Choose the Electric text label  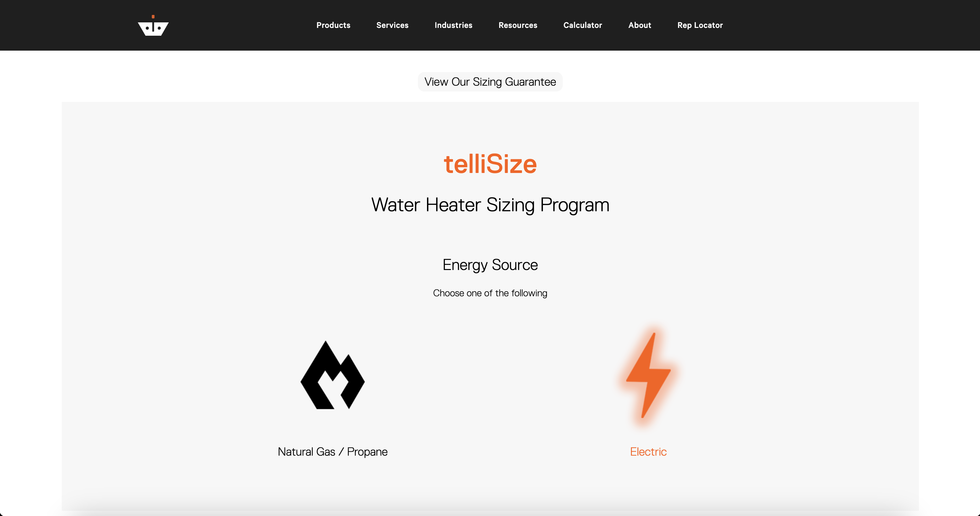coord(648,452)
